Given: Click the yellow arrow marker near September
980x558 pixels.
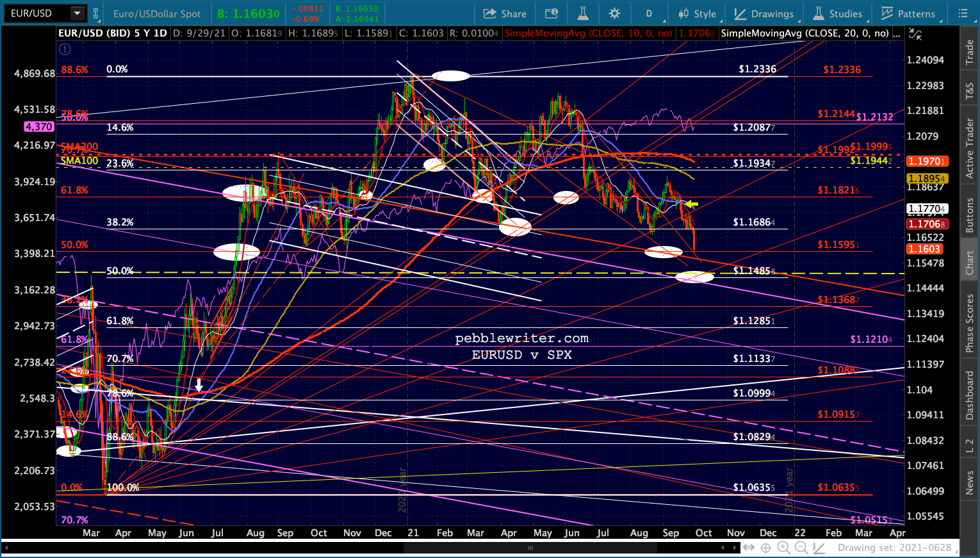Looking at the screenshot, I should click(x=691, y=204).
